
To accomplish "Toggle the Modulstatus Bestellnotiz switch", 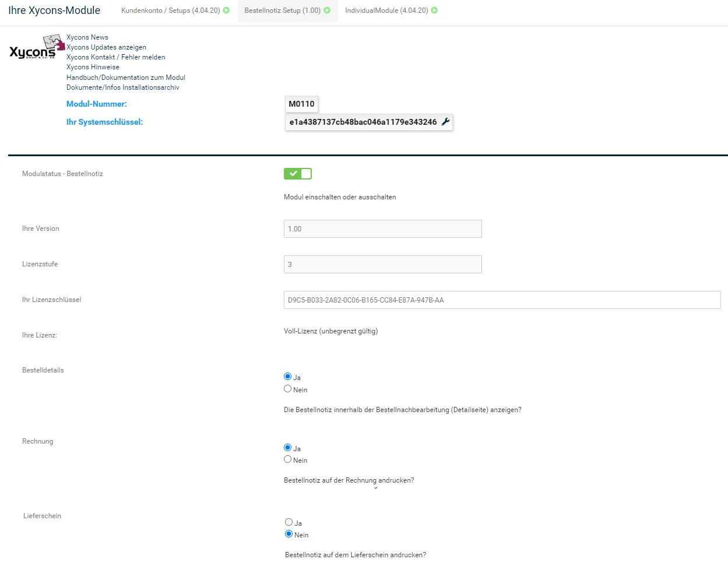I will coord(298,174).
